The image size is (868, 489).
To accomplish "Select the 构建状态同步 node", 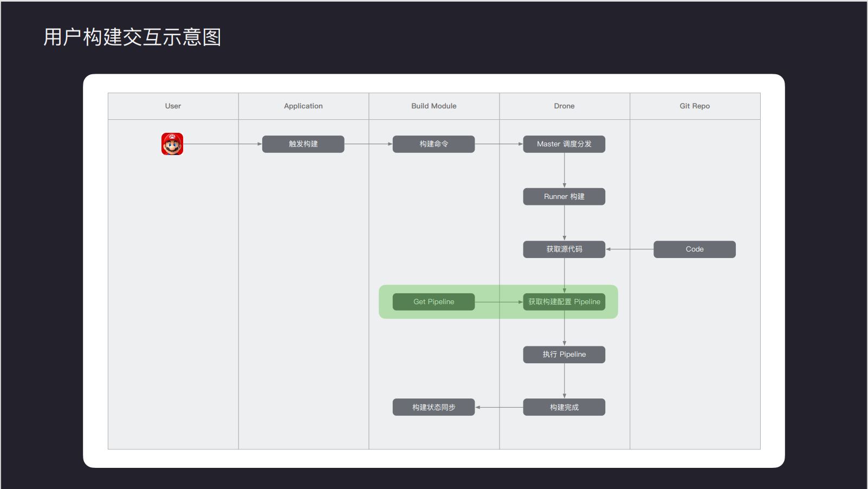I will 433,407.
